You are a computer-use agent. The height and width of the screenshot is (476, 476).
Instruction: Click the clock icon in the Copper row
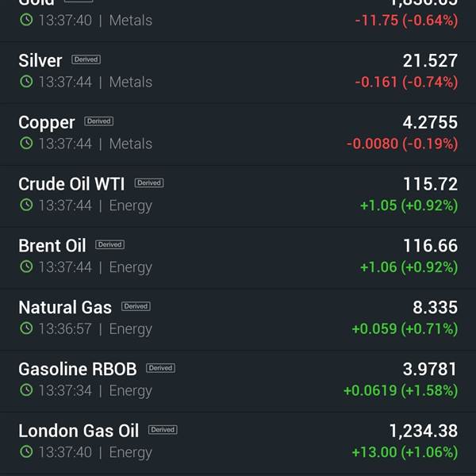pyautogui.click(x=26, y=143)
